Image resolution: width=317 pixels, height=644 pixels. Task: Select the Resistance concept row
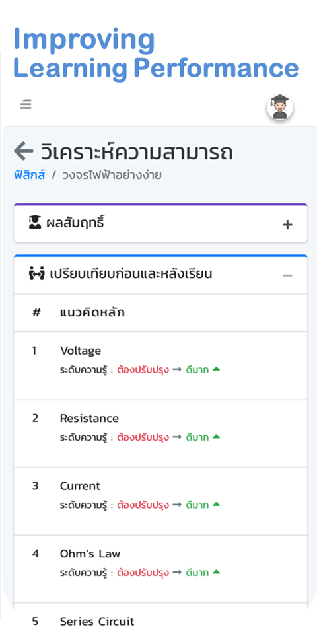point(160,433)
